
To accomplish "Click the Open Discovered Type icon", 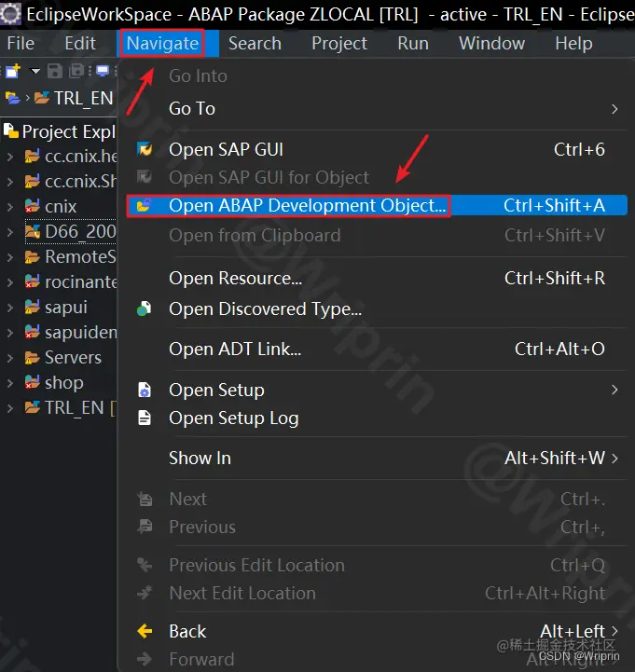I will [x=145, y=309].
